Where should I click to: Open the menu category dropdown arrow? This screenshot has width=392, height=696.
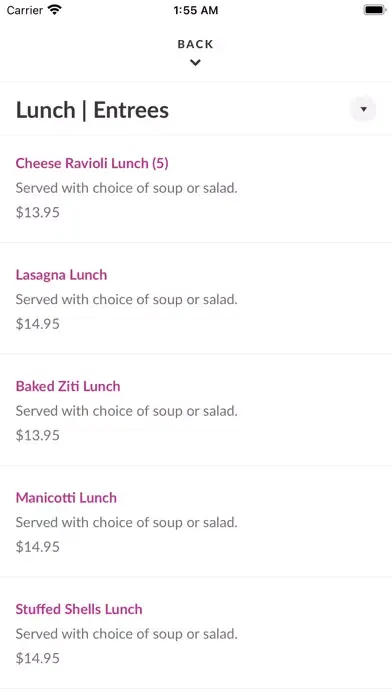click(363, 109)
